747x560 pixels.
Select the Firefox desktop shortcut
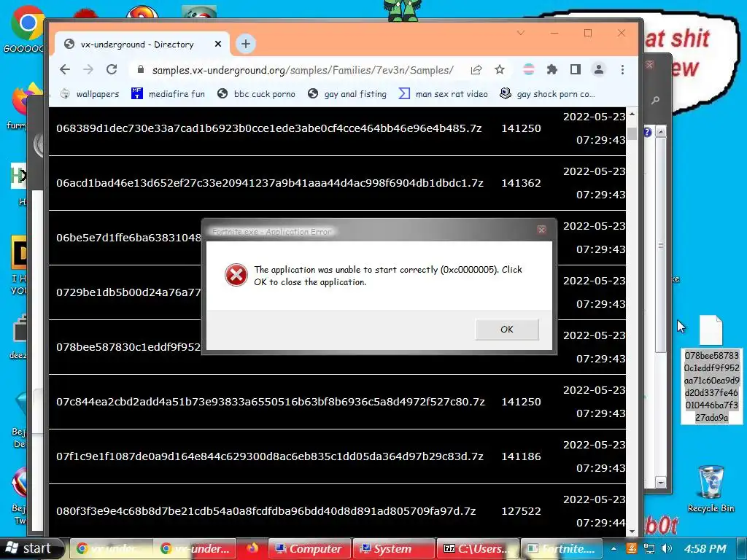24,106
